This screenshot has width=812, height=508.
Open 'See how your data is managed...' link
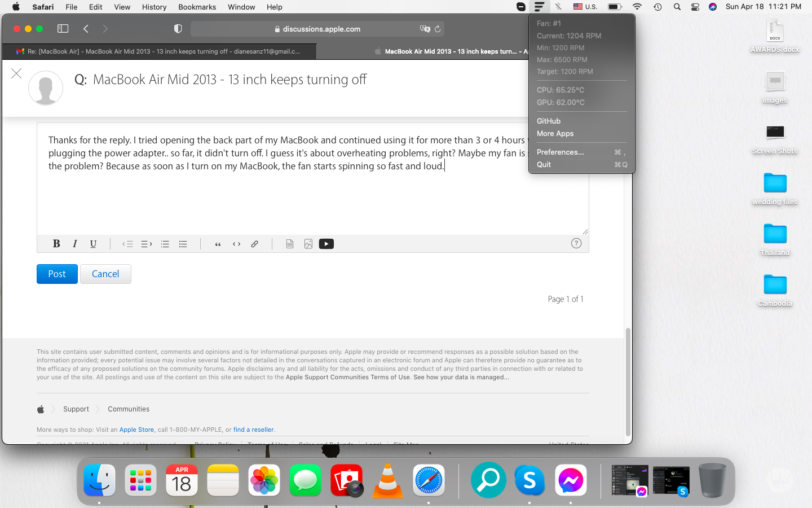click(461, 377)
